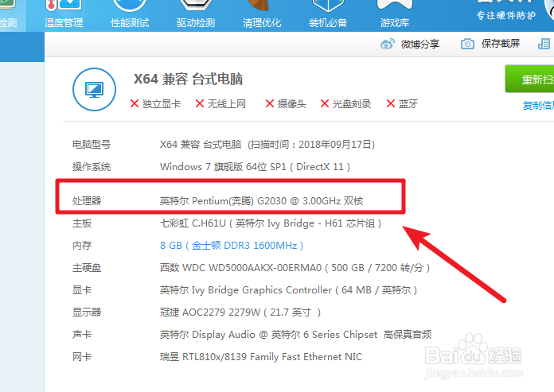The width and height of the screenshot is (554, 392).
Task: Click the 复制信息 copy info link
Action: pyautogui.click(x=538, y=105)
